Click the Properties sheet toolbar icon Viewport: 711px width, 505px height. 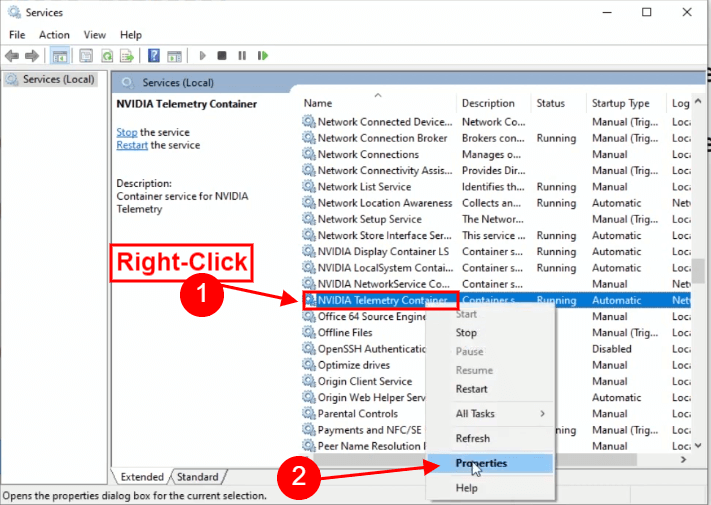(86, 56)
